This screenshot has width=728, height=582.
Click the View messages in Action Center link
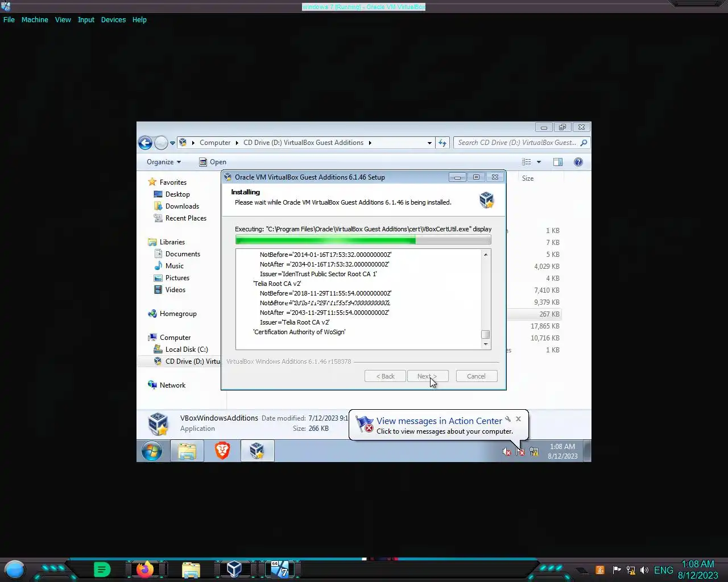(x=439, y=421)
